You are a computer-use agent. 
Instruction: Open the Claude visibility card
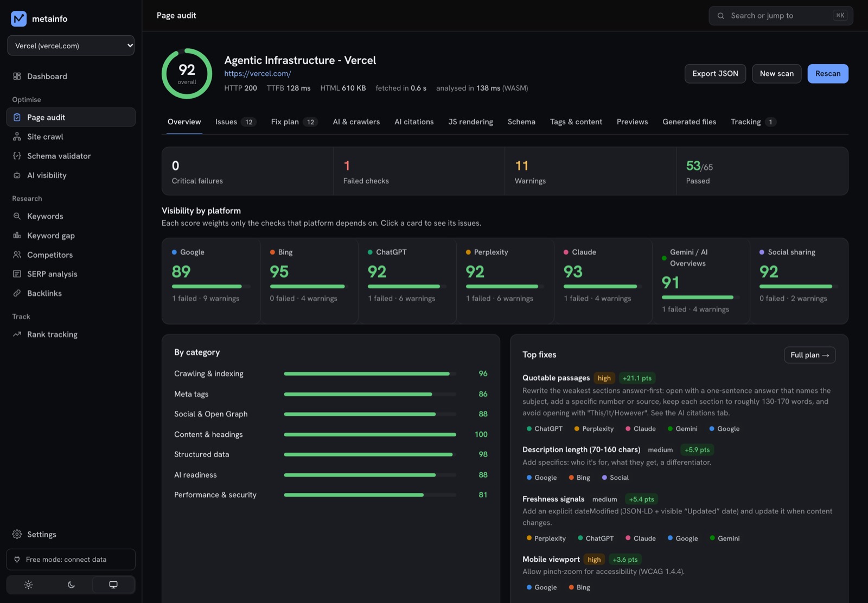pyautogui.click(x=603, y=281)
